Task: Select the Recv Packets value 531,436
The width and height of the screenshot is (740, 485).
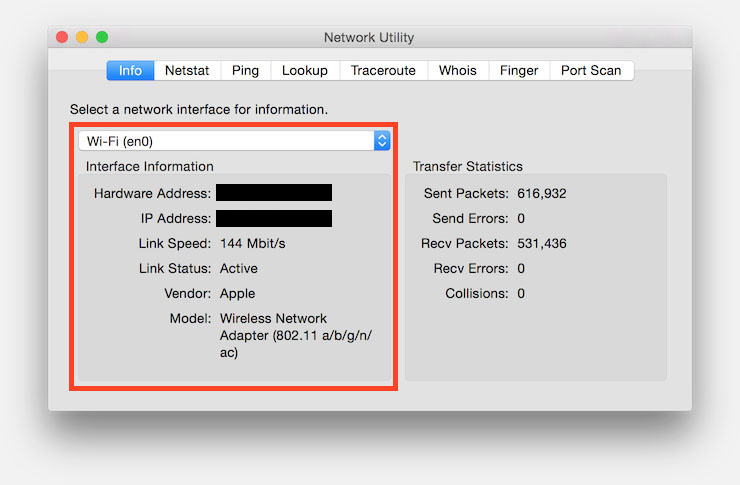Action: pyautogui.click(x=541, y=243)
